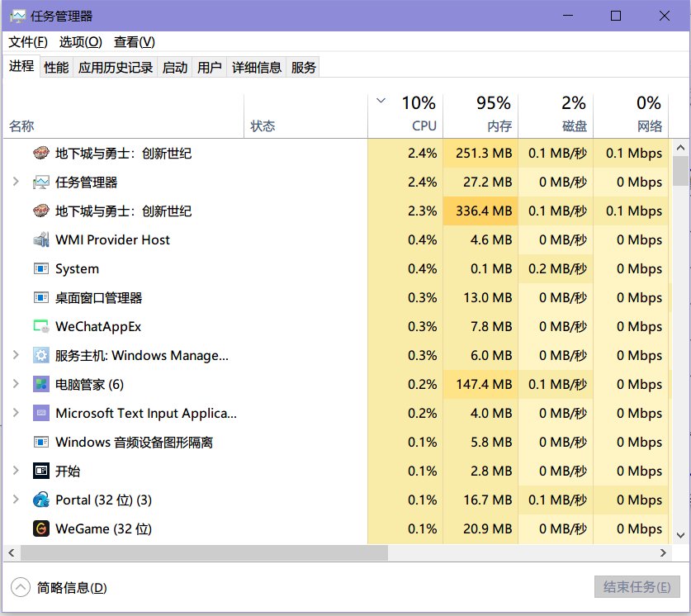
Task: Click the horizontal scrollbar left arrow
Action: [x=12, y=552]
